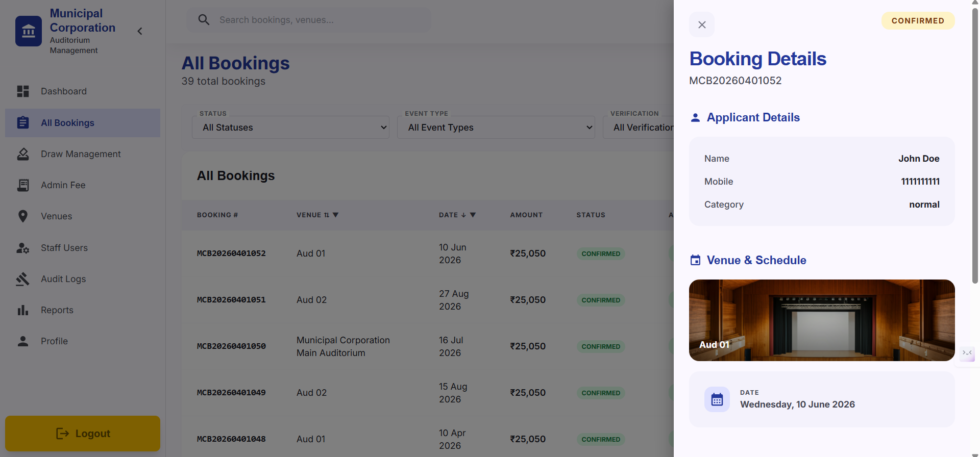
Task: Close the Booking Details panel
Action: [x=702, y=24]
